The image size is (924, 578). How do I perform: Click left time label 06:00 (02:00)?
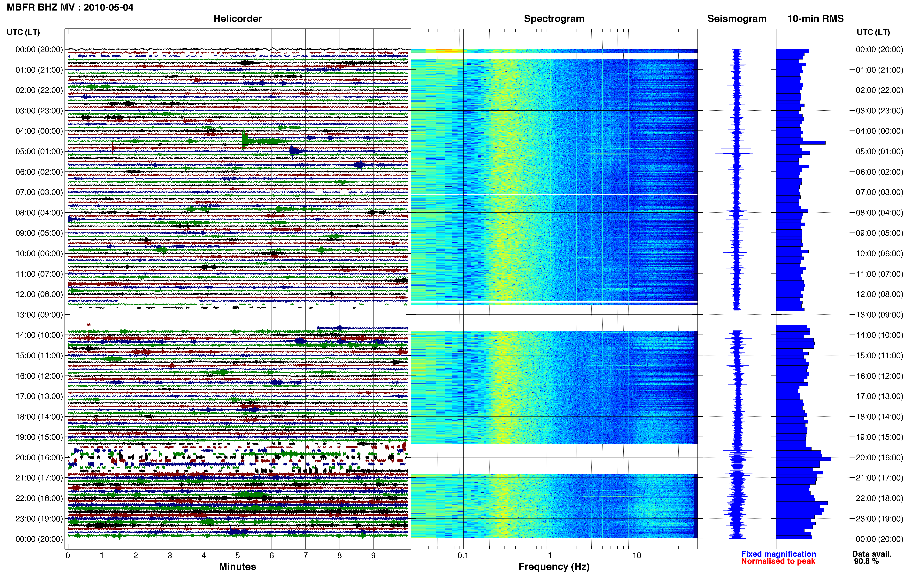point(39,172)
